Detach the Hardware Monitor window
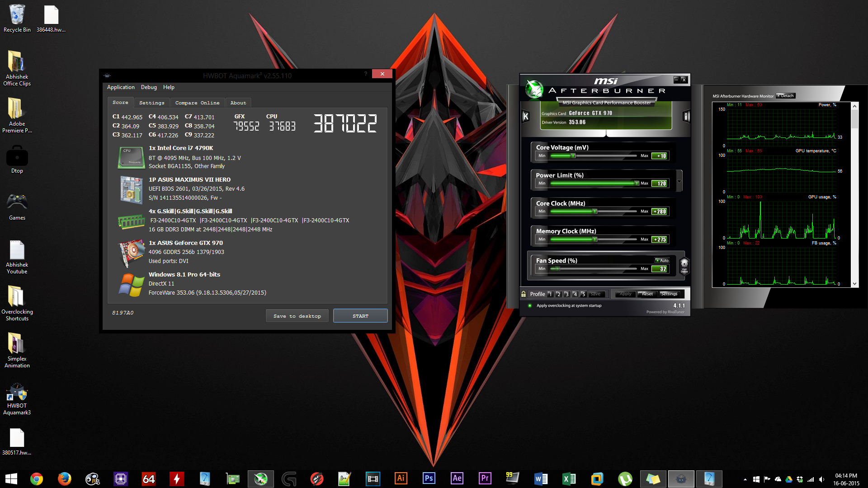 pos(786,96)
